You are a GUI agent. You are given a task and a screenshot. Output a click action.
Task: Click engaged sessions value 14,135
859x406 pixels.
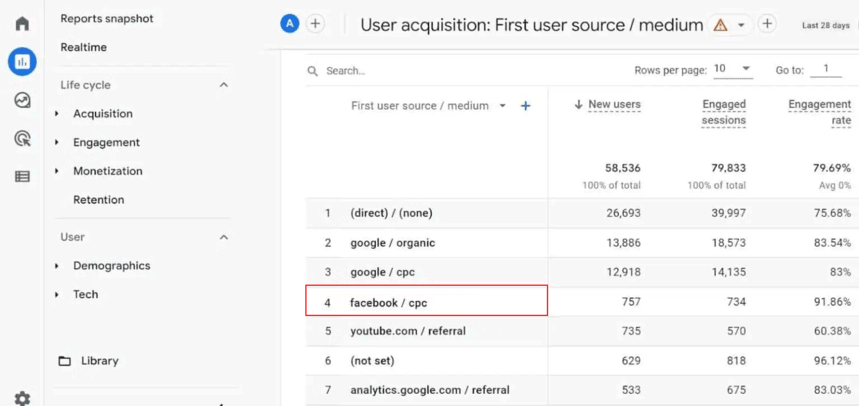pos(728,272)
